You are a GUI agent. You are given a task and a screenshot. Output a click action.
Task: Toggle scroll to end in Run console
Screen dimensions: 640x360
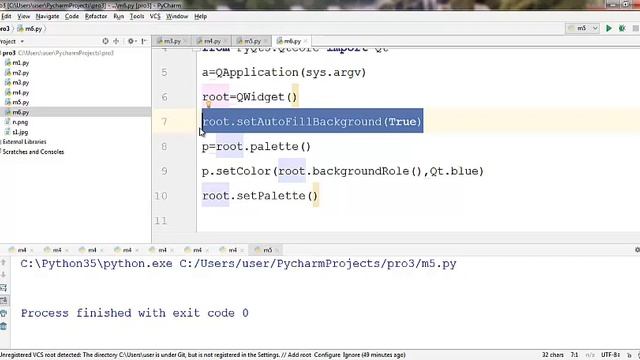point(4,301)
